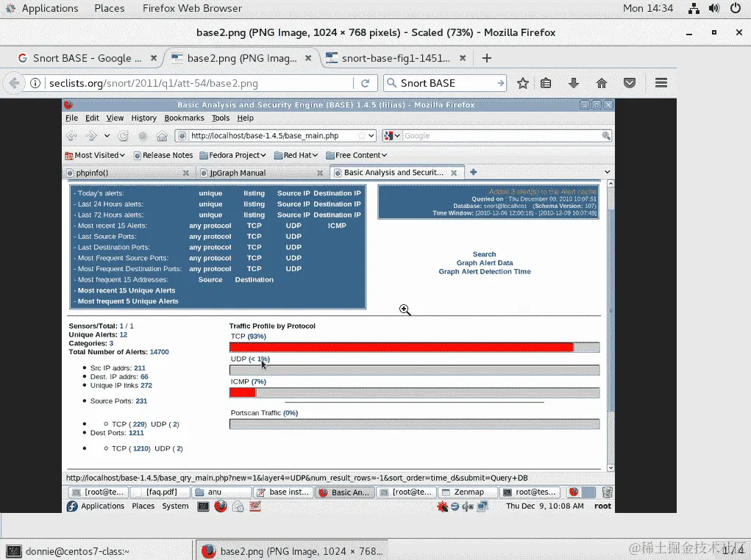Click the red ICMP traffic profile bar
751x560 pixels.
(x=242, y=392)
